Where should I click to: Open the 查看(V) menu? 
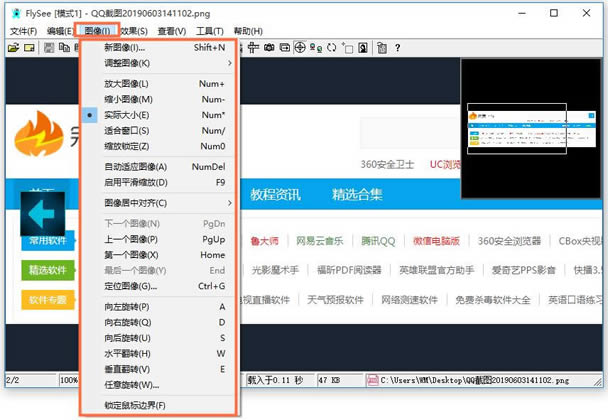172,31
